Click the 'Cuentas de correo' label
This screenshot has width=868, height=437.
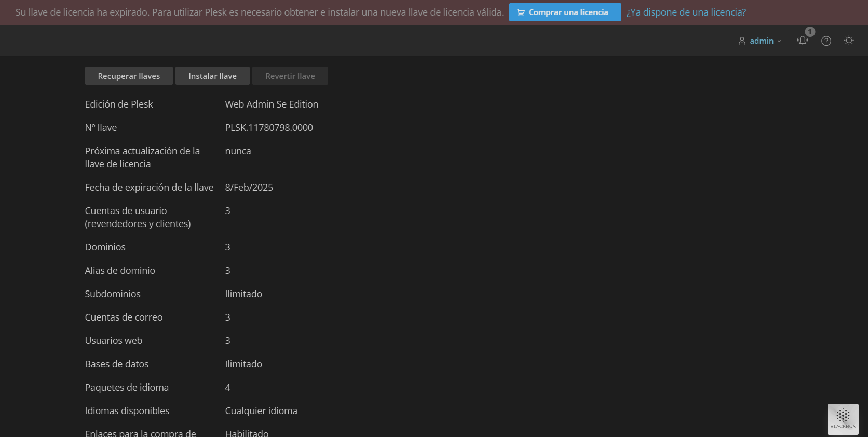(x=124, y=317)
